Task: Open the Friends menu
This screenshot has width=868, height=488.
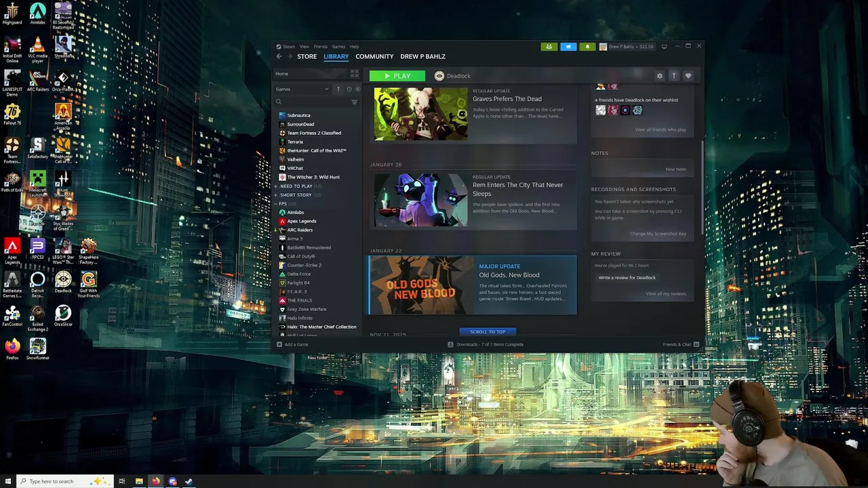Action: (320, 47)
